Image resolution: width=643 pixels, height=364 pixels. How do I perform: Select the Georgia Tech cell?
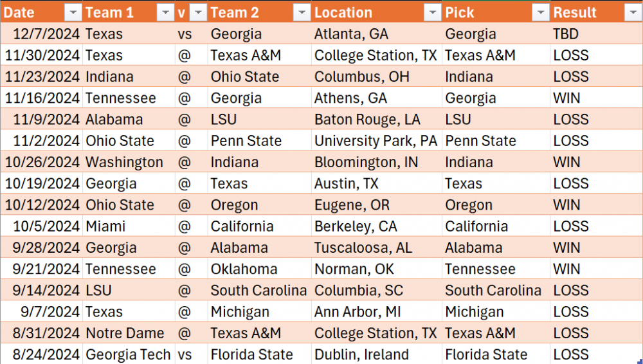coord(128,354)
